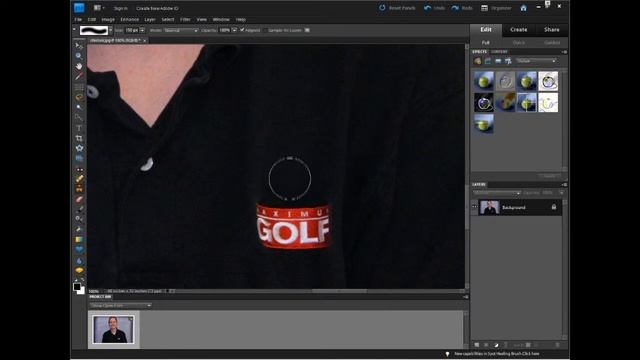Click the Redo button

click(x=462, y=8)
